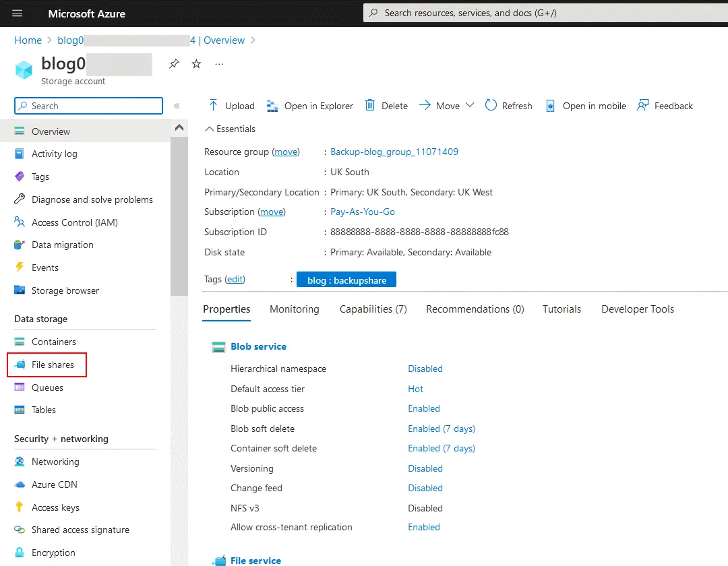Open the more options ellipsis menu
This screenshot has width=728, height=566.
click(219, 64)
